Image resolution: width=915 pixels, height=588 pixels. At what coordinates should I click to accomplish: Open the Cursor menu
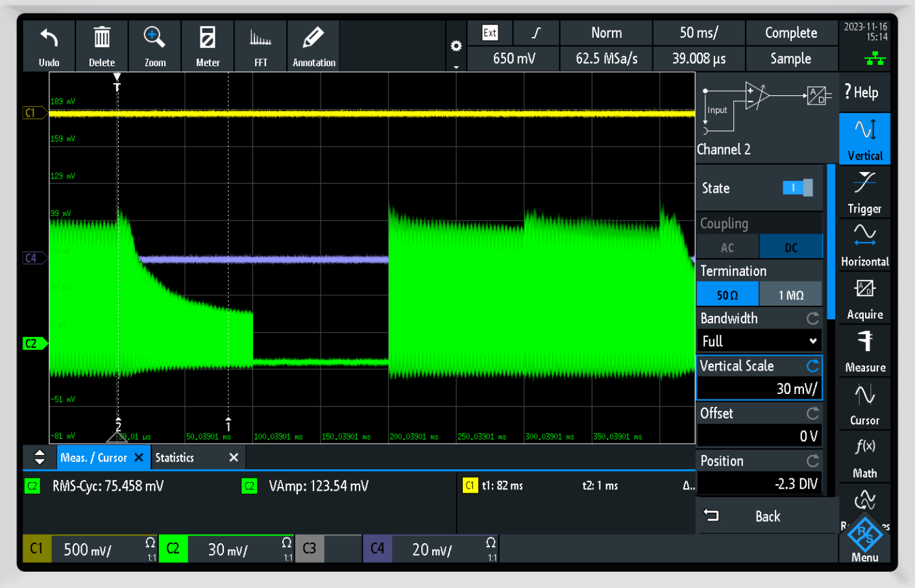pyautogui.click(x=864, y=403)
